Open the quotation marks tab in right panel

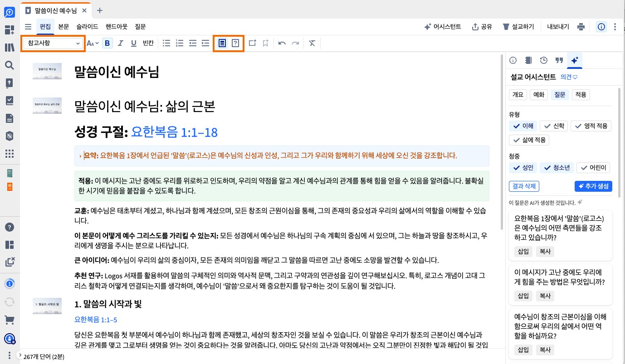[x=559, y=60]
